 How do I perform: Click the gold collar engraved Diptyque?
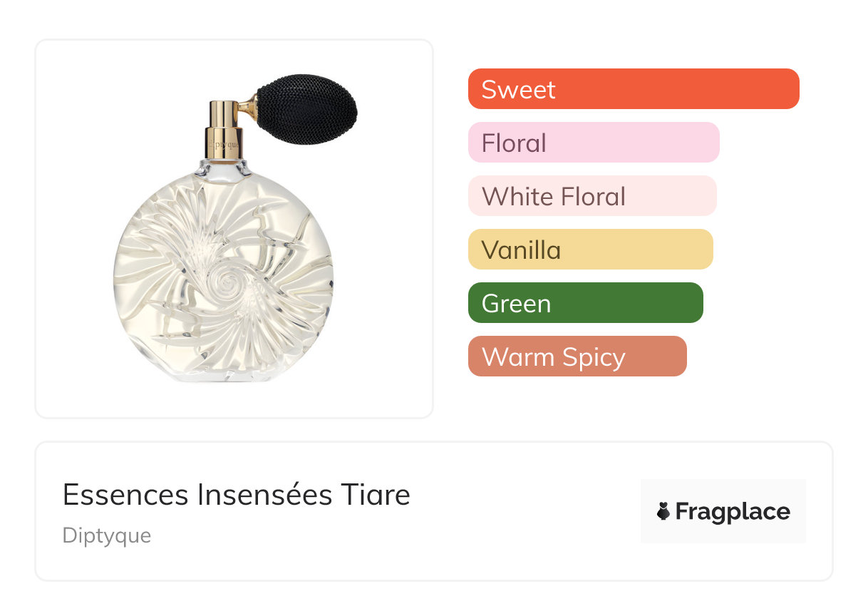224,144
